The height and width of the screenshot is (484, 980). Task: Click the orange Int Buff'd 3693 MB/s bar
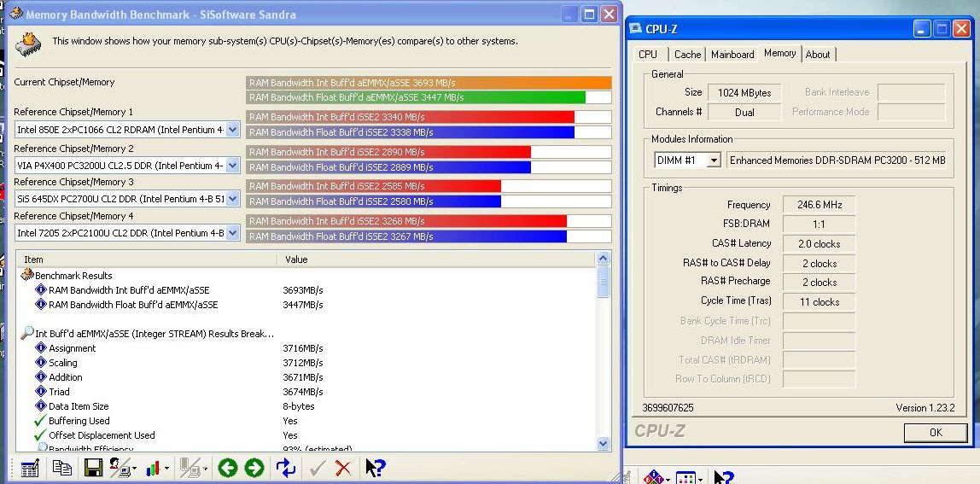click(429, 83)
